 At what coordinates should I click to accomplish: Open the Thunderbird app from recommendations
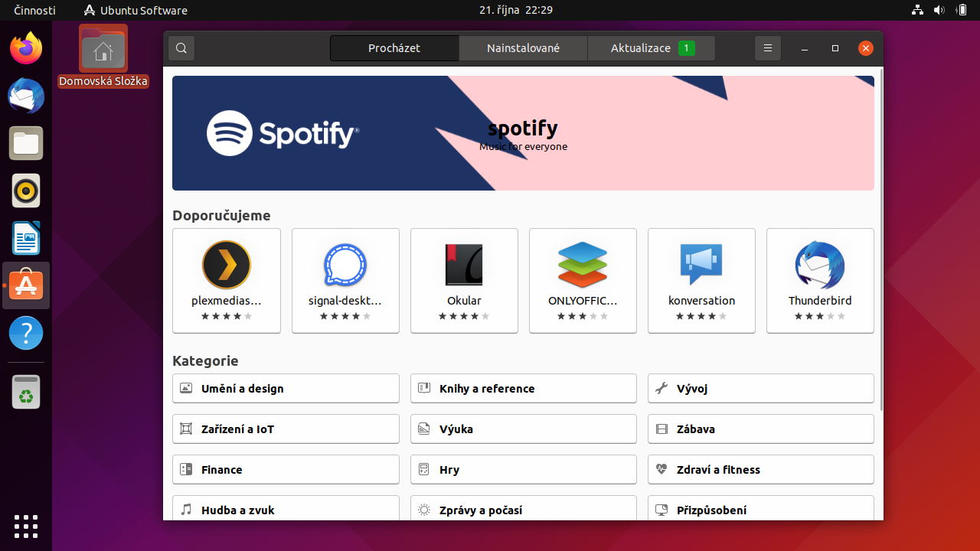coord(820,280)
